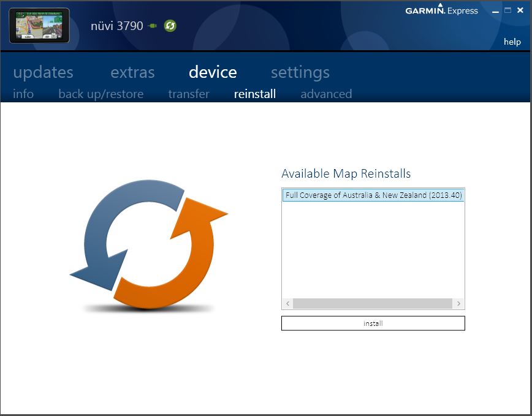Open the settings tab
Viewport: 532px width, 416px height.
click(300, 72)
